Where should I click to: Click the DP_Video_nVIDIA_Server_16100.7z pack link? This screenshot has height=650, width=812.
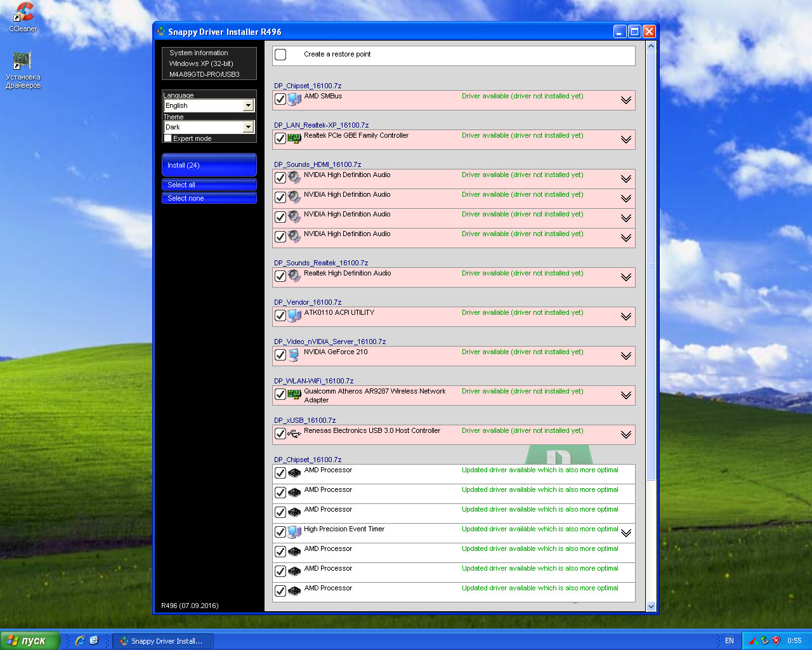[x=330, y=342]
